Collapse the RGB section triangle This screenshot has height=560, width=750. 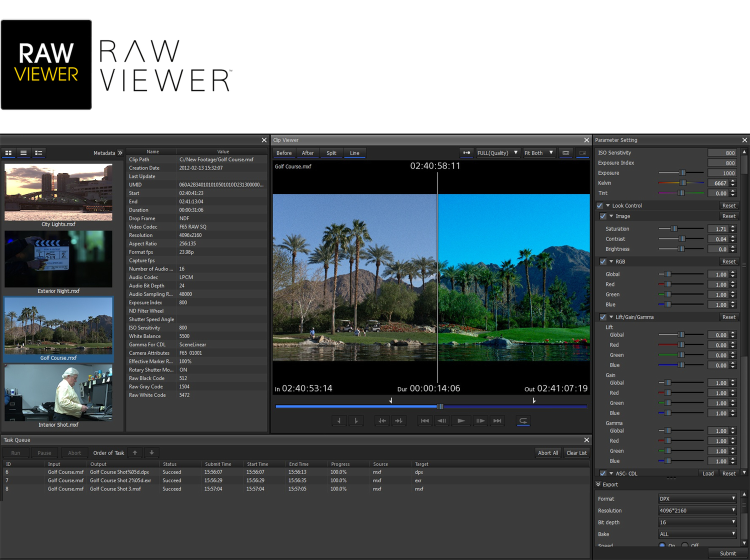pos(611,261)
